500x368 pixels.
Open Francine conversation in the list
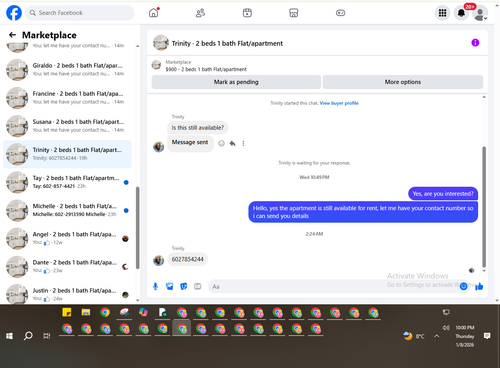coord(67,98)
